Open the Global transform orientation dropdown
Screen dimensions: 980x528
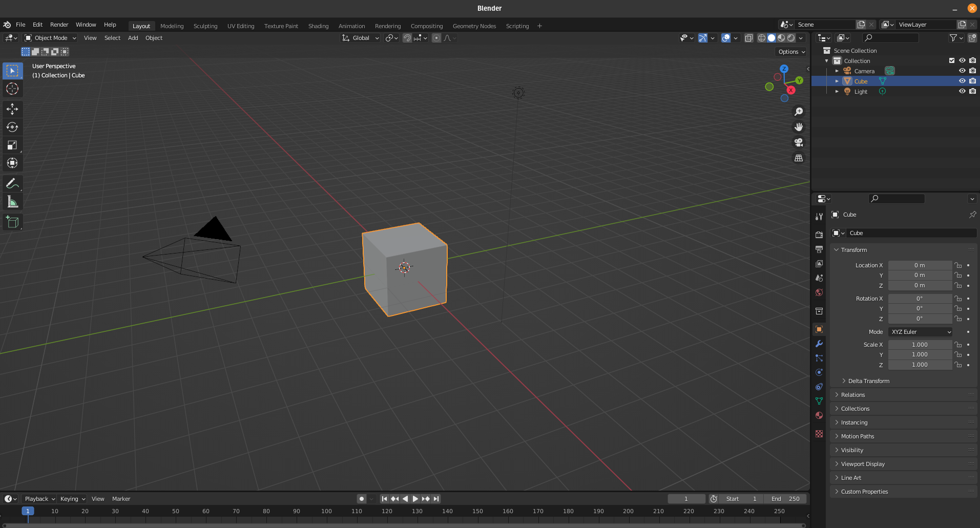pos(360,37)
